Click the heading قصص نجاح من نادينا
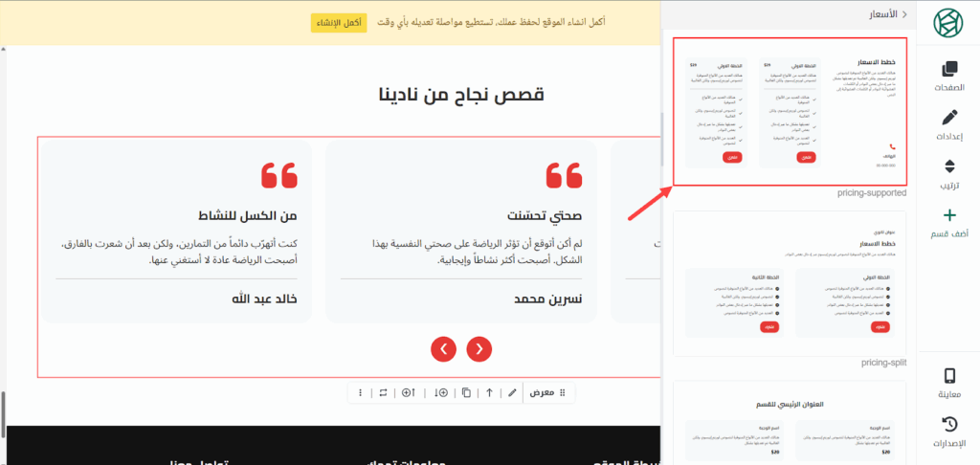The image size is (980, 465). point(461,95)
